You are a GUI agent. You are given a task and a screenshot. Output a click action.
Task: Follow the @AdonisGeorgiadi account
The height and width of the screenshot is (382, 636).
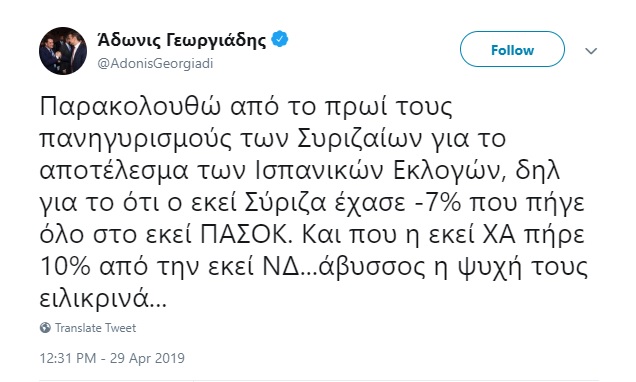coord(512,49)
